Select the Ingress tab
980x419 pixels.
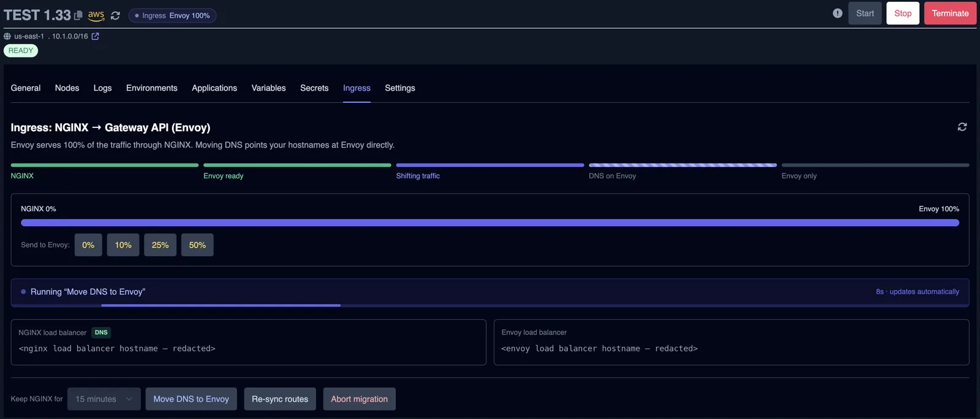[x=356, y=88]
